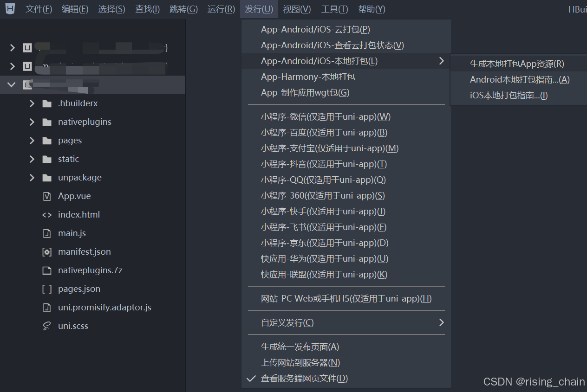Open the 跳转(G) menu
Screen dimensions: 587x392
[183, 9]
